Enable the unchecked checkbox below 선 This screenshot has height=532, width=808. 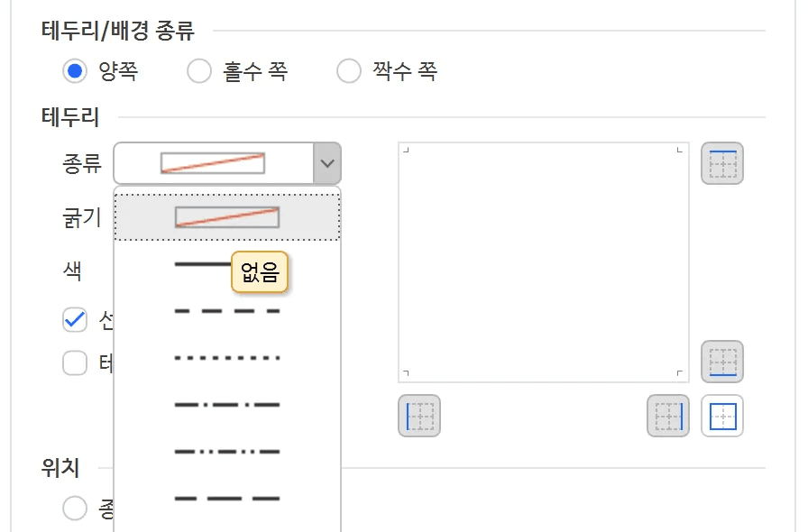[75, 362]
